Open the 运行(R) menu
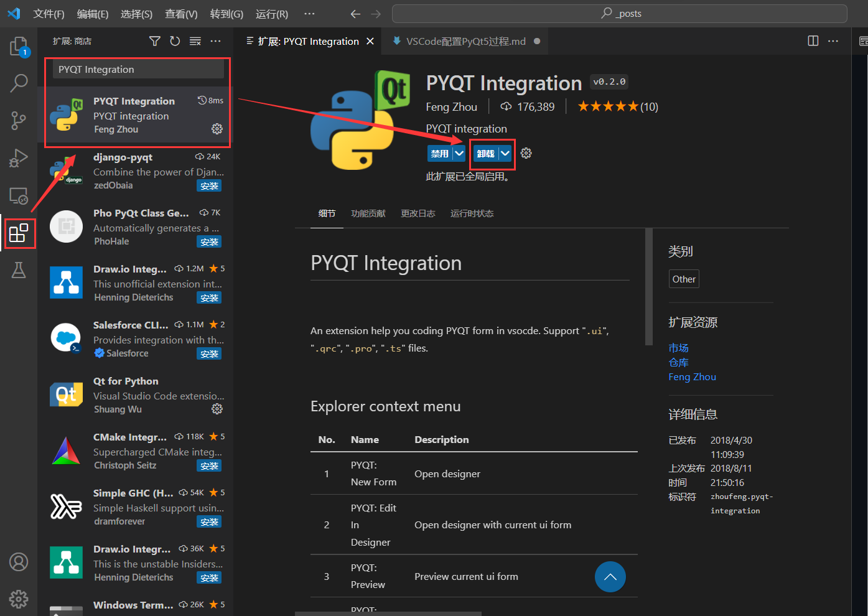This screenshot has height=616, width=868. [271, 13]
